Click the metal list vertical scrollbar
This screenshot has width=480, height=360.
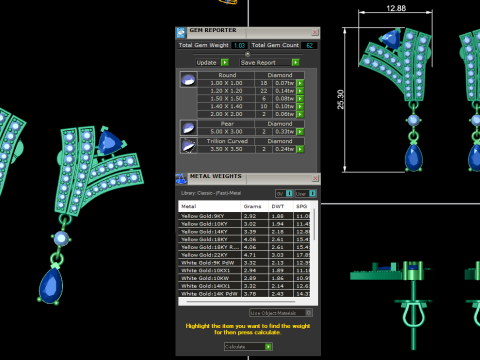(314, 224)
